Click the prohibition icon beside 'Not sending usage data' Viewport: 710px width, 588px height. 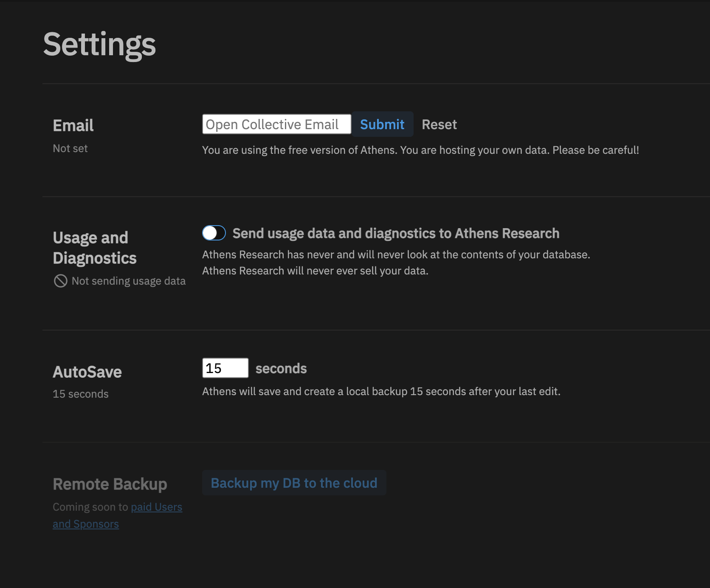60,280
